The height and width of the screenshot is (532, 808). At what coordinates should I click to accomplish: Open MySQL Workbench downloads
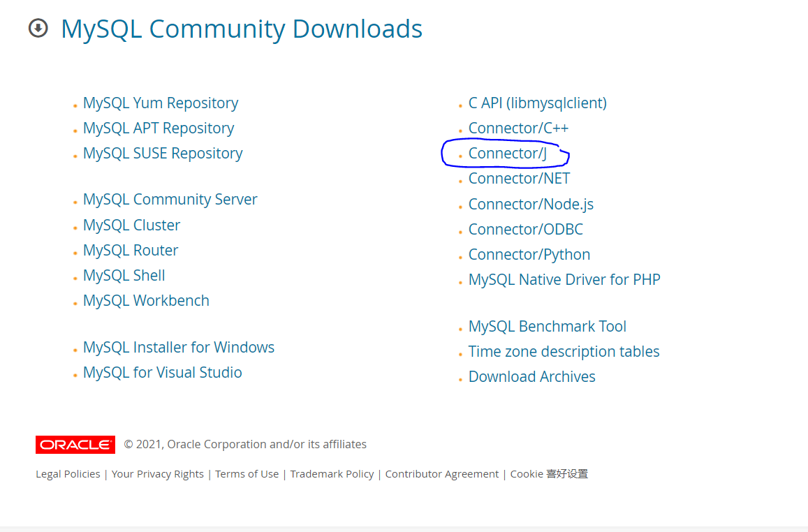click(x=146, y=300)
